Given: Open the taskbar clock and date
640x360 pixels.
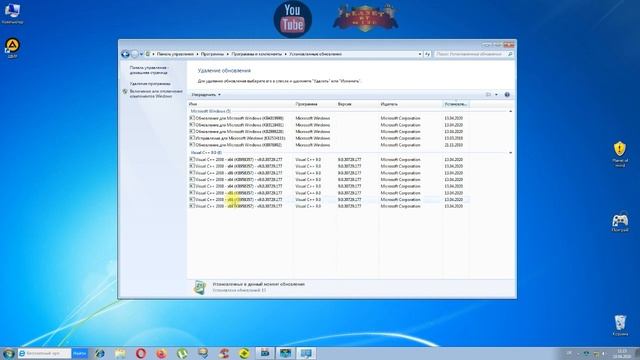Looking at the screenshot, I should tap(622, 353).
